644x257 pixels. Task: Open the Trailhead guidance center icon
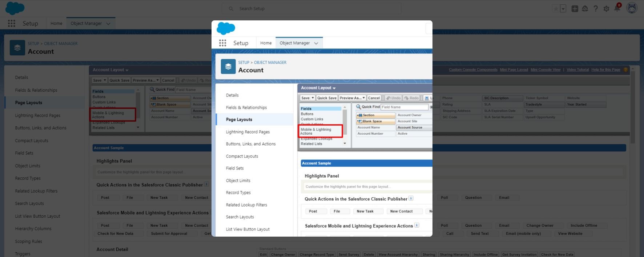(x=585, y=9)
